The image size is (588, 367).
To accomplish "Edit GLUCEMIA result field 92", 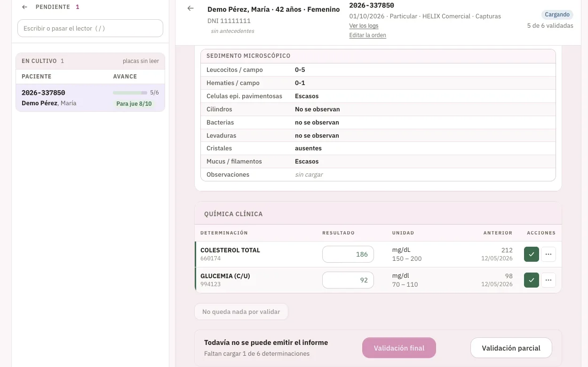I will [x=348, y=280].
